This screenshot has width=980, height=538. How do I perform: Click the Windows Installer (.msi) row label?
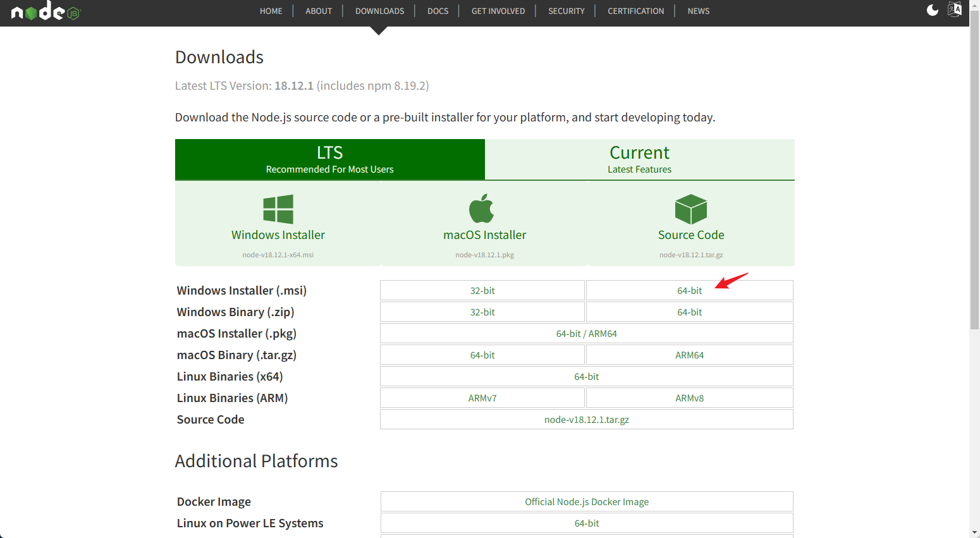[242, 291]
